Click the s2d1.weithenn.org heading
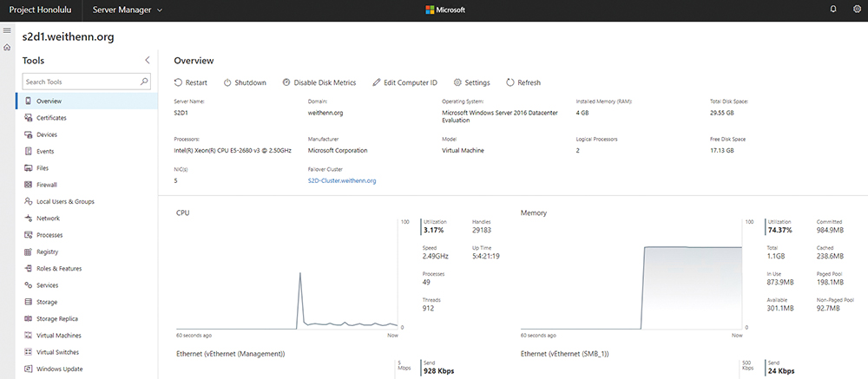Viewport: 868px width, 379px height. point(68,37)
